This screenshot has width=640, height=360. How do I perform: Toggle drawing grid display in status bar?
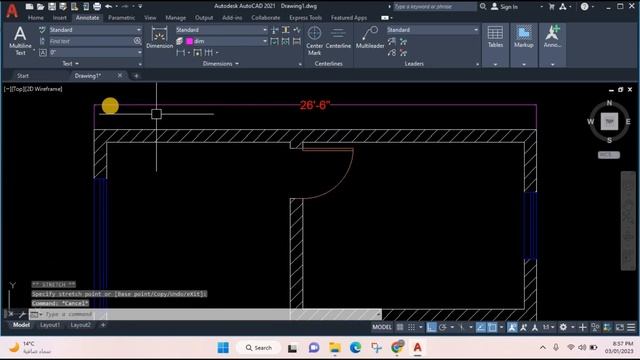tap(400, 327)
